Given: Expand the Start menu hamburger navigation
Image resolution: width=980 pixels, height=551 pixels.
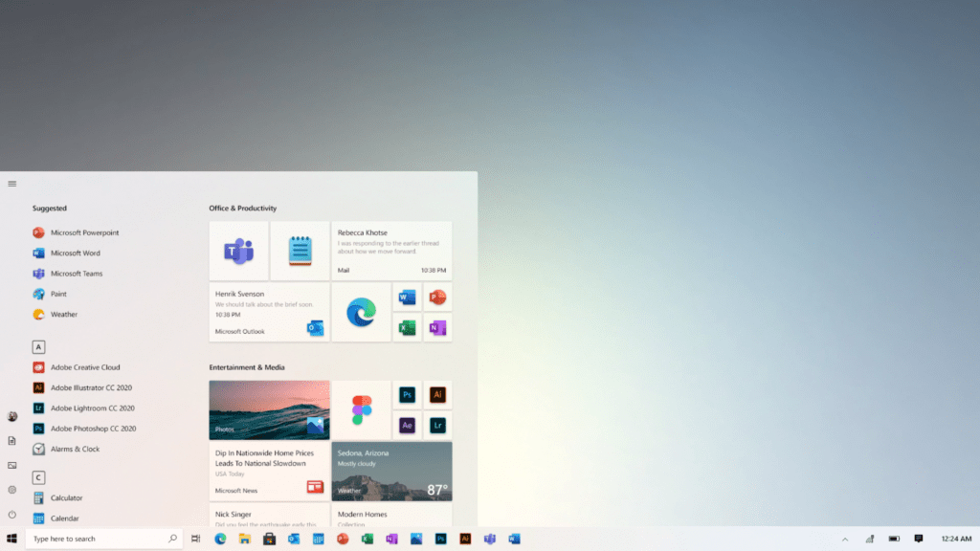Looking at the screenshot, I should click(11, 184).
